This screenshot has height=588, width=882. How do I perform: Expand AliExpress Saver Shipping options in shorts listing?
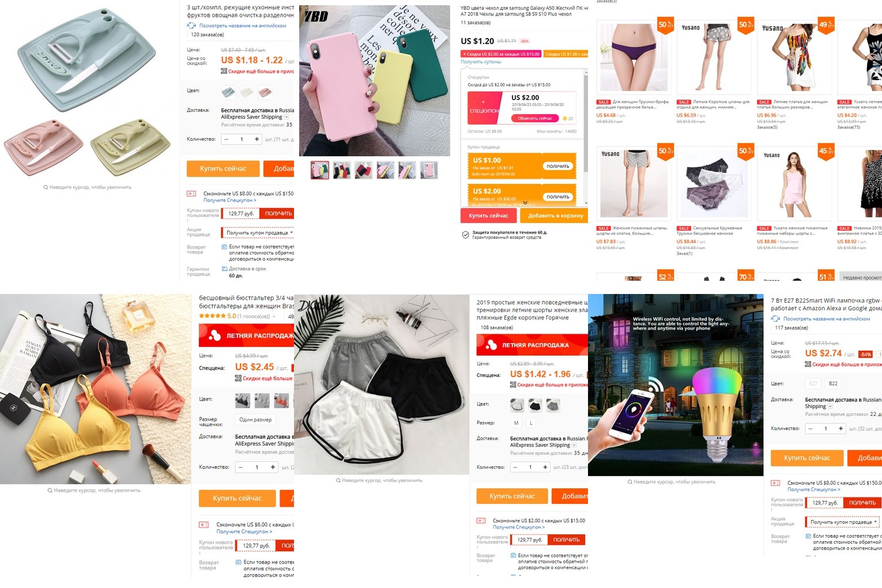coord(574,445)
